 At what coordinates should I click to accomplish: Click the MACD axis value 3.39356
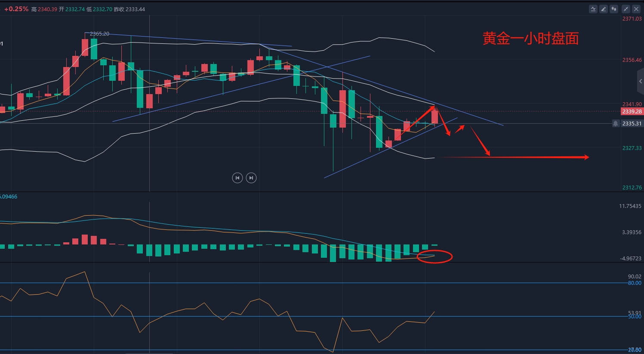tap(632, 232)
